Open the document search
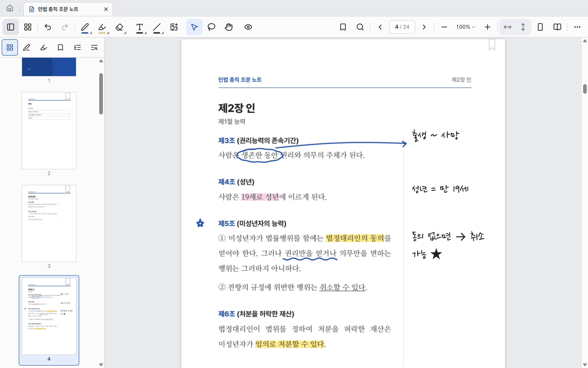 [360, 27]
